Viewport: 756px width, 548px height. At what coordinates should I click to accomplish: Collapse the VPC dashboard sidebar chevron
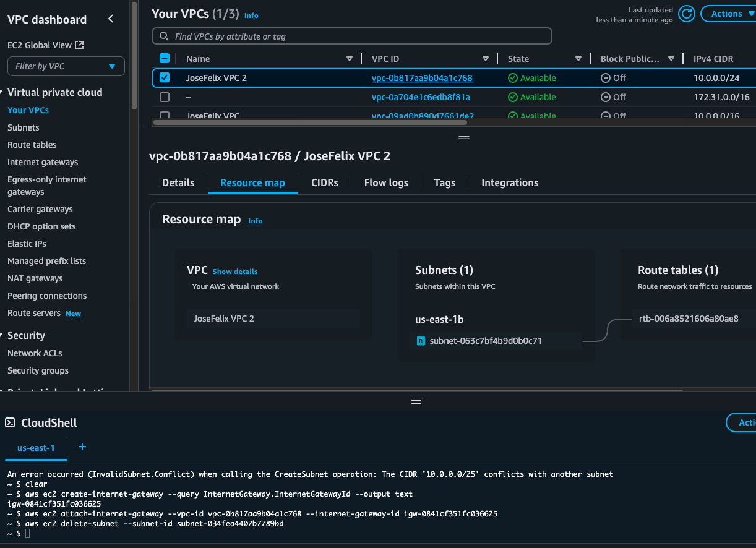(111, 19)
